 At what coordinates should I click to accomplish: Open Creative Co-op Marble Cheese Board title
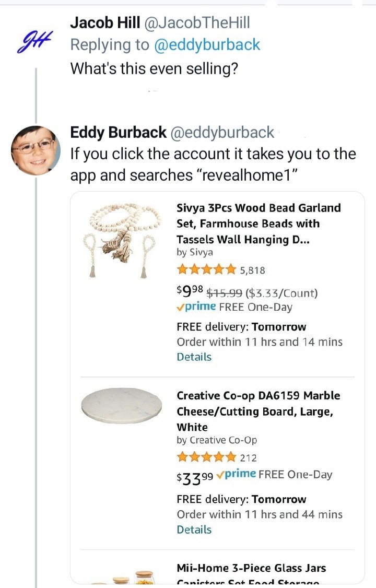point(258,411)
